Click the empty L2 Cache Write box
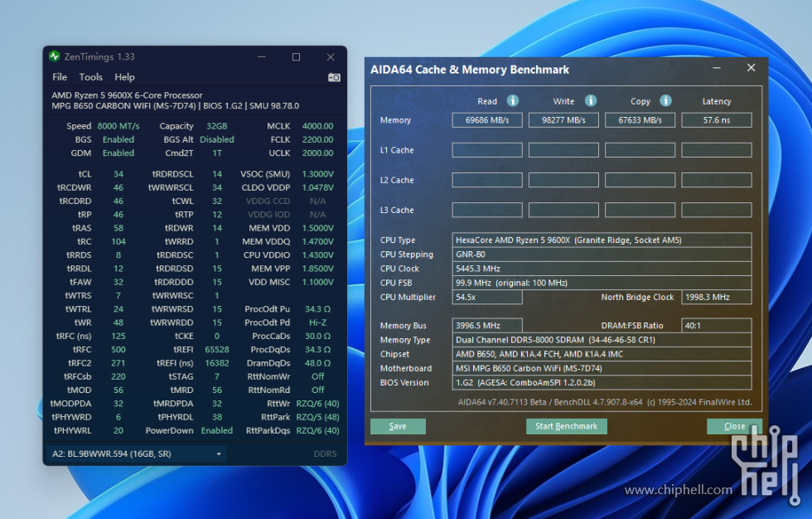The height and width of the screenshot is (519, 812). click(563, 180)
